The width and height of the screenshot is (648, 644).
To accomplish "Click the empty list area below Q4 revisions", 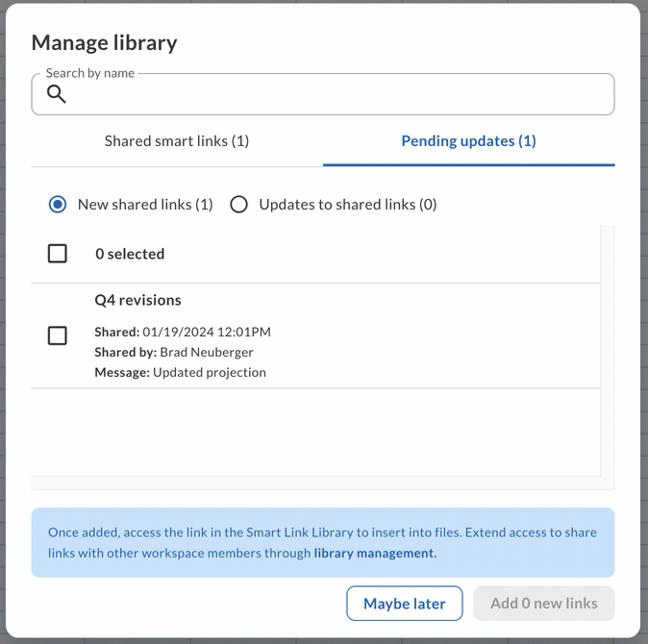I will (x=315, y=433).
